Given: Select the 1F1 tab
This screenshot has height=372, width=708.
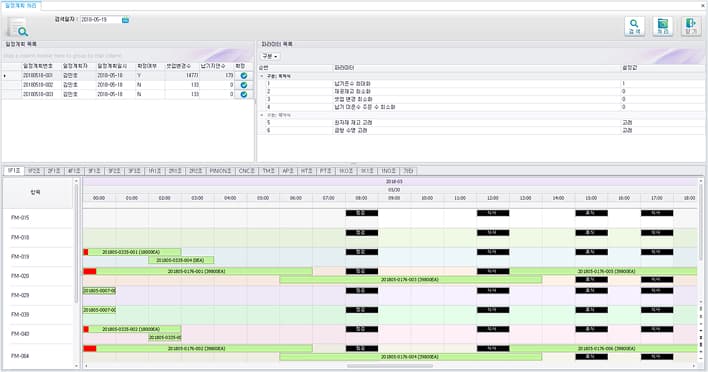Looking at the screenshot, I should 14,171.
